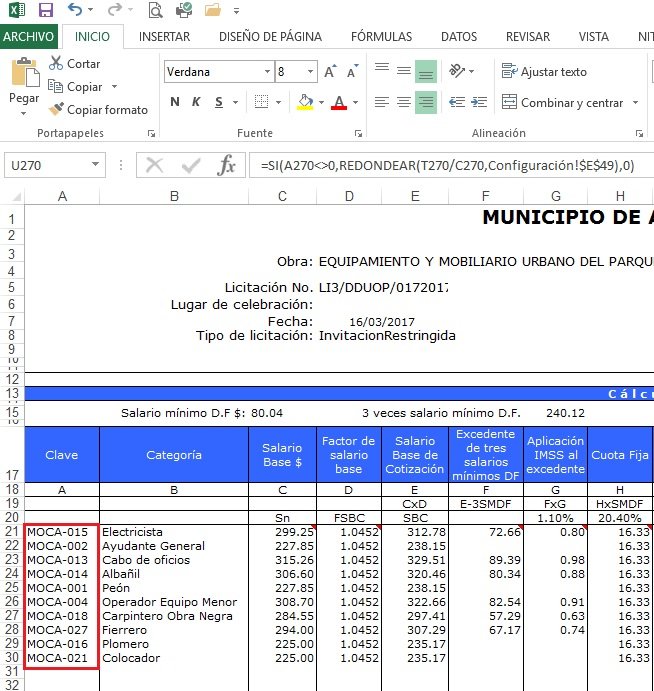Click the Save icon in quick access toolbar
Image resolution: width=654 pixels, height=691 pixels.
point(45,11)
